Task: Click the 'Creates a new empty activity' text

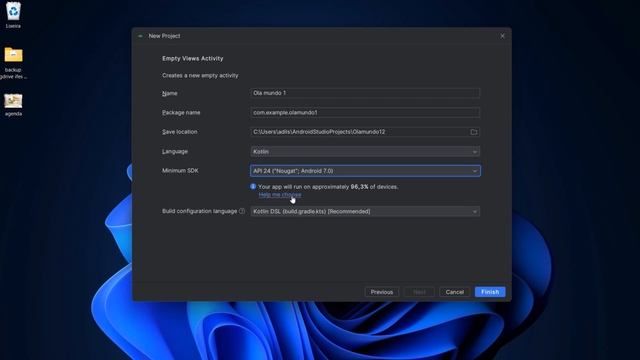Action: (200, 76)
